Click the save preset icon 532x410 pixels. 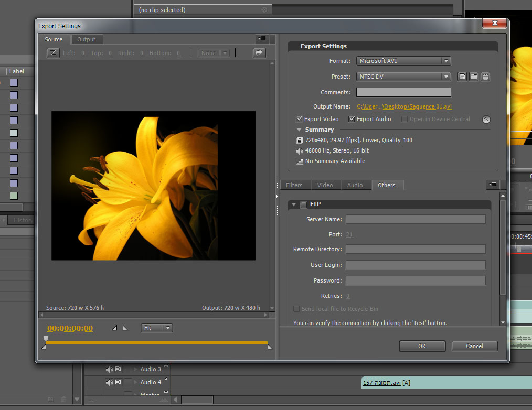coord(462,77)
